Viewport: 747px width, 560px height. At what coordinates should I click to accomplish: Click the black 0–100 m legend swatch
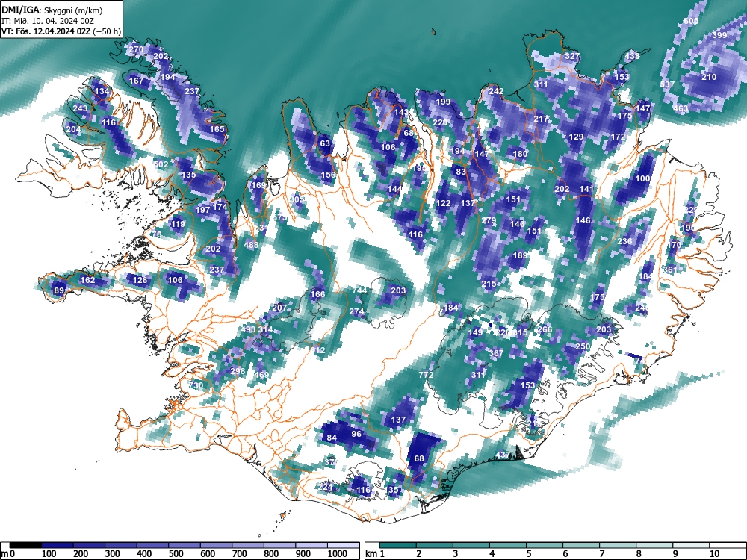[25, 545]
